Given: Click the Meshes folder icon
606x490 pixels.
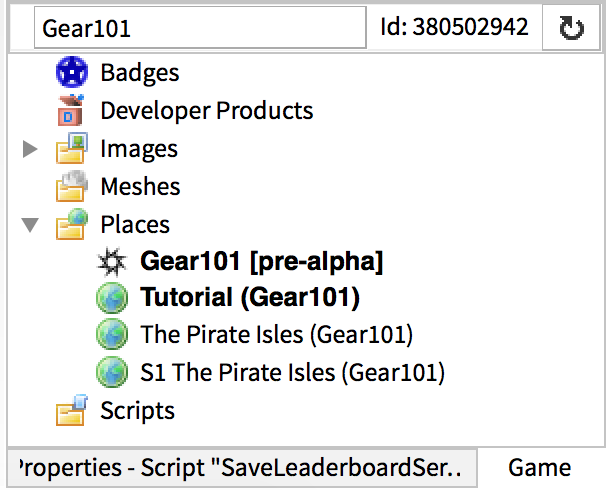Looking at the screenshot, I should click(71, 187).
